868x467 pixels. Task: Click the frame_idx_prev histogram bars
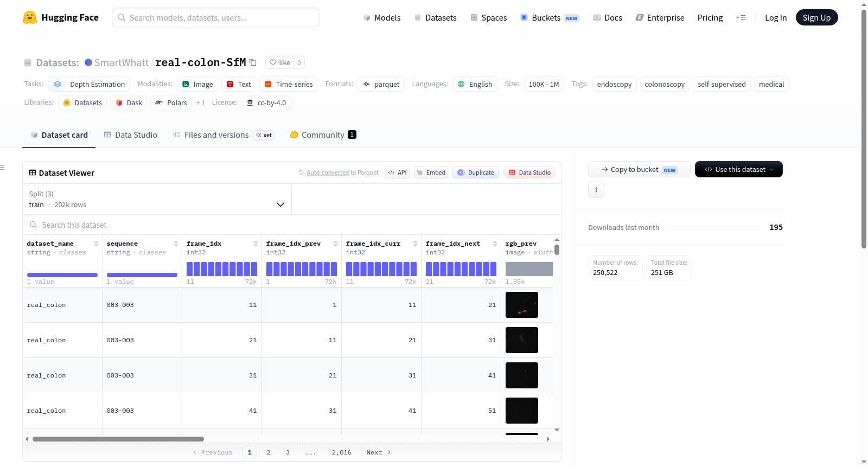tap(302, 269)
